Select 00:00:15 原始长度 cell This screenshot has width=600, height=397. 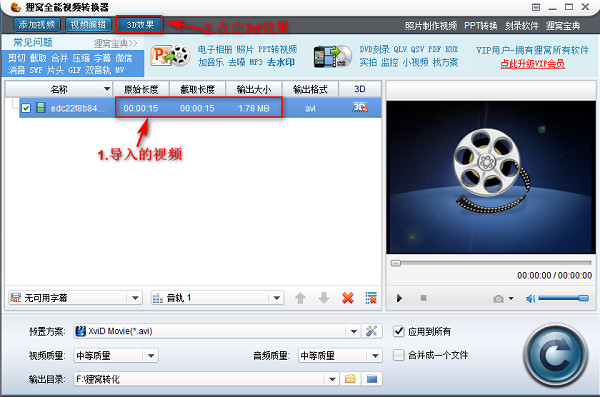[140, 108]
